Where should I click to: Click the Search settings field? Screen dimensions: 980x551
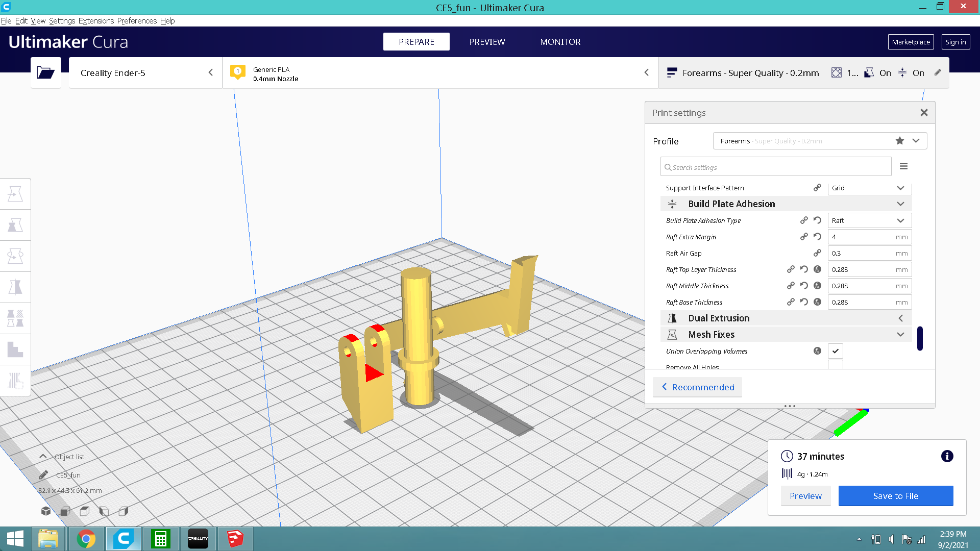[x=776, y=167]
